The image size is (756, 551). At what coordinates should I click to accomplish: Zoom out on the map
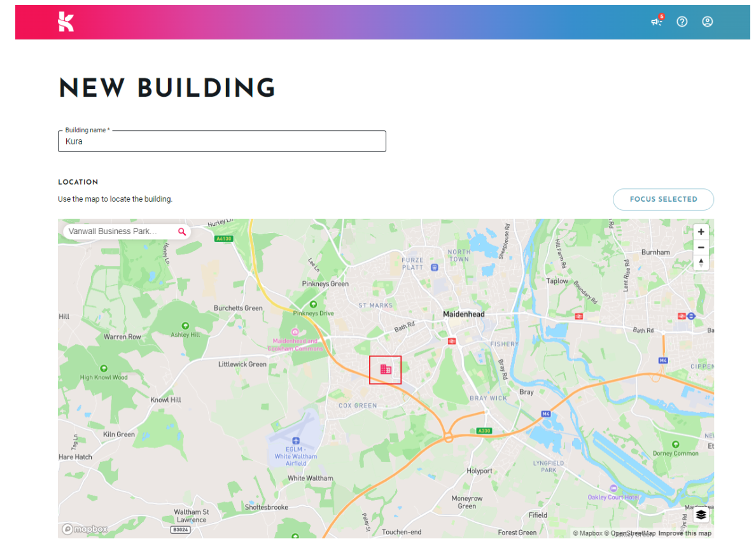701,248
